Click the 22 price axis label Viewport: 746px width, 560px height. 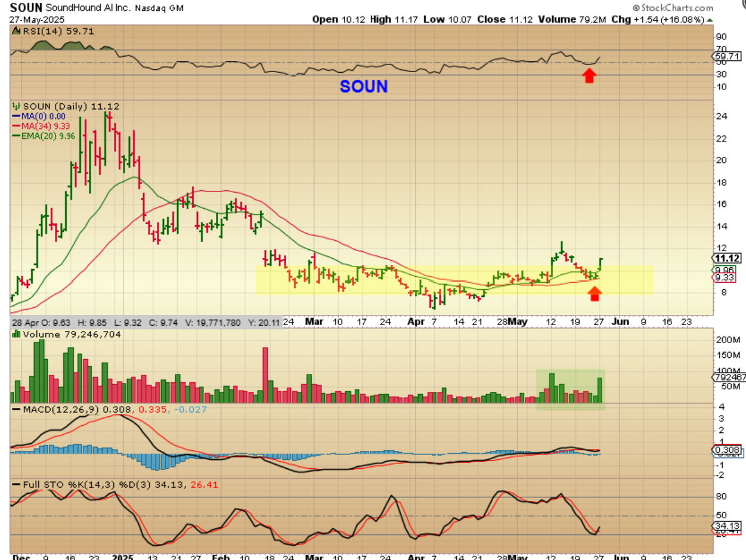[721, 138]
